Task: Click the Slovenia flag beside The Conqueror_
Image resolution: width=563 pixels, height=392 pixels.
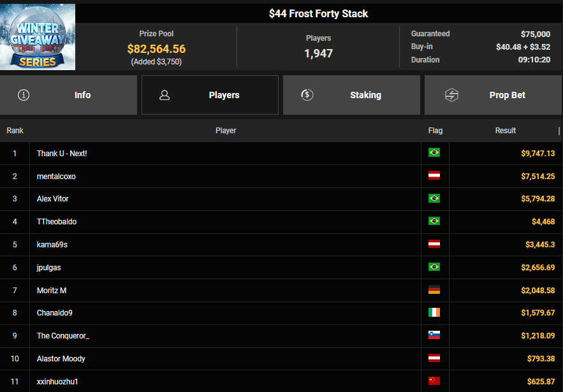Action: pyautogui.click(x=434, y=335)
